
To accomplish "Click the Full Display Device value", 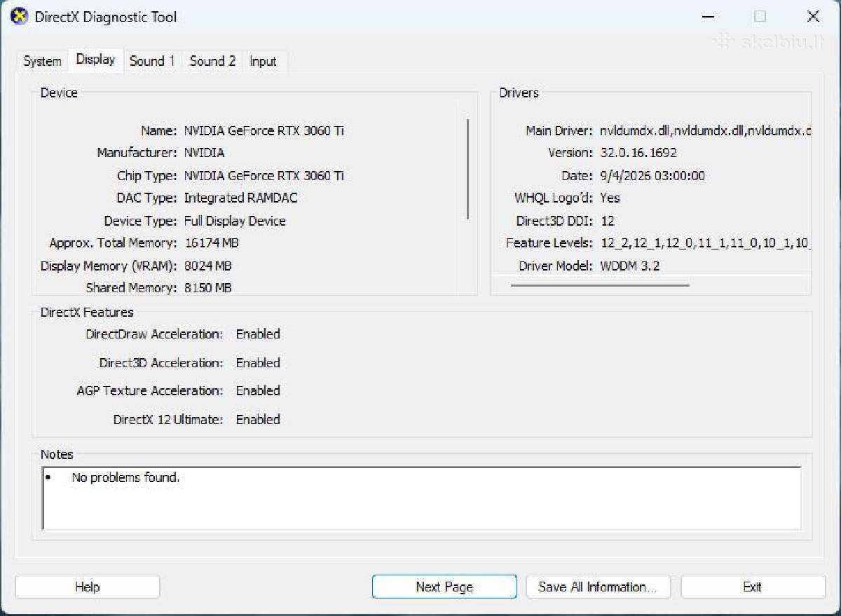I will pyautogui.click(x=235, y=221).
